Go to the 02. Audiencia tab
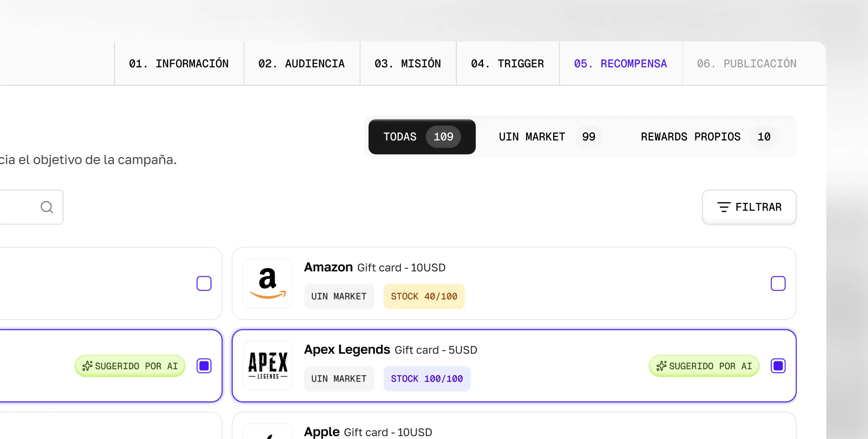Image resolution: width=868 pixels, height=439 pixels. click(301, 63)
